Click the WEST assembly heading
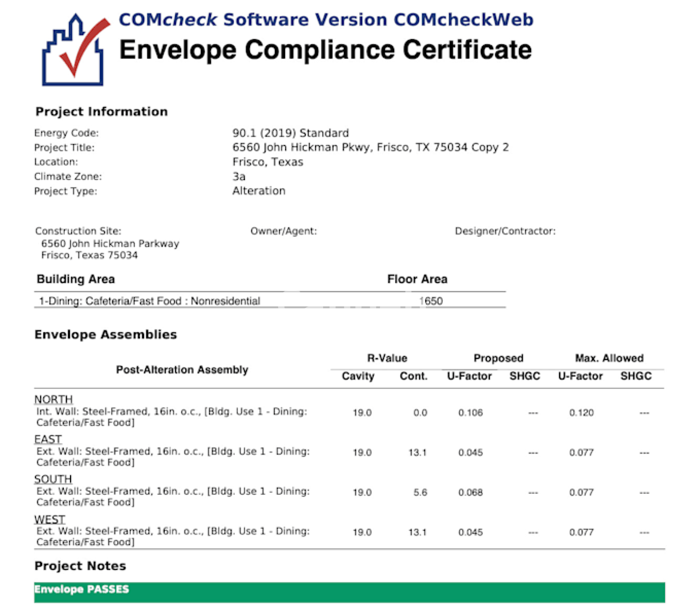700x610 pixels. (50, 519)
